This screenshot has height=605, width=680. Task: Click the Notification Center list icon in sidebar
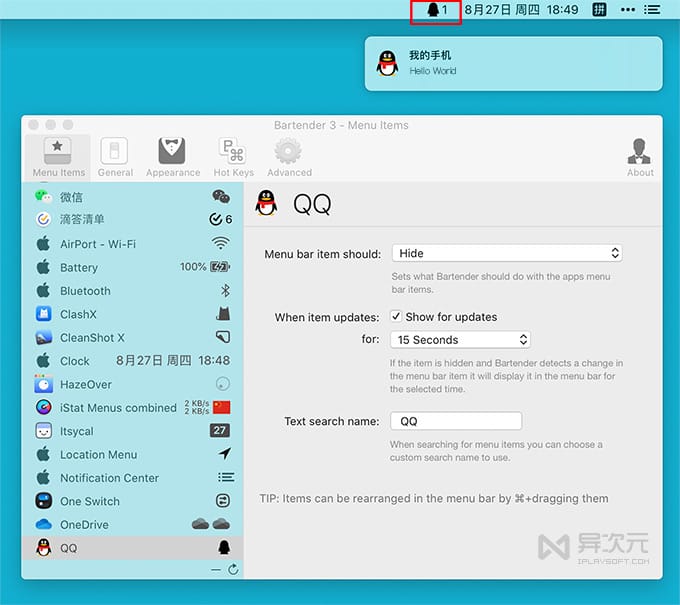226,477
